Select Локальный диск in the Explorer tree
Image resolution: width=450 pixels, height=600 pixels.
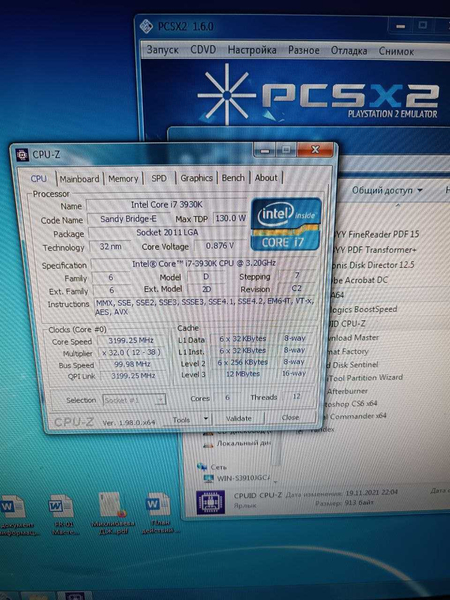pos(238,443)
